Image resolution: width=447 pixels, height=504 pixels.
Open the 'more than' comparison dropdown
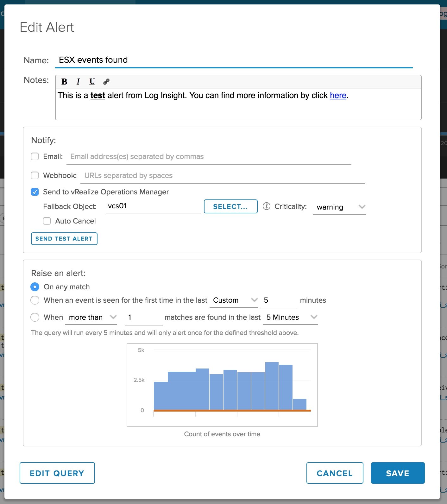click(91, 317)
